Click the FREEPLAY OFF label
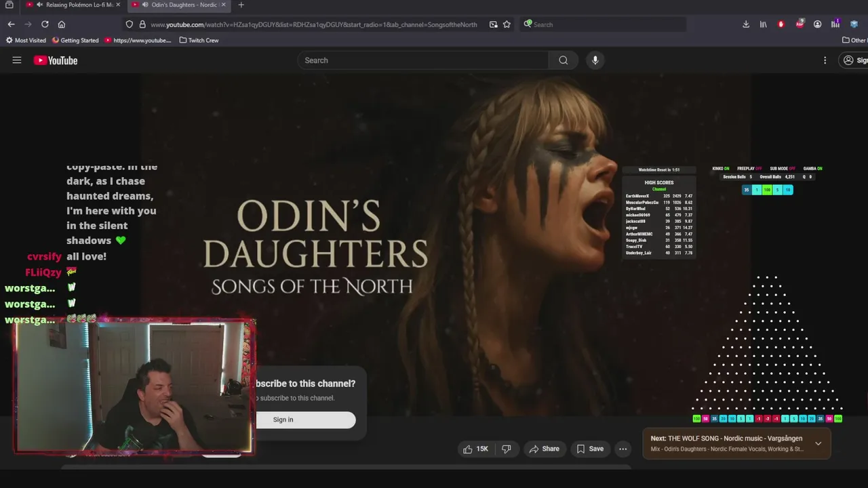This screenshot has height=488, width=868. tap(749, 169)
